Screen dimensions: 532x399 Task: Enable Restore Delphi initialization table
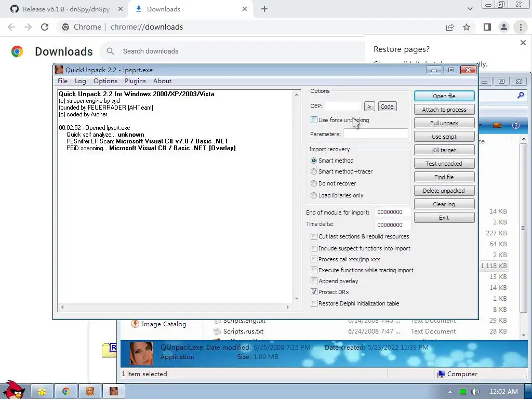tap(314, 303)
